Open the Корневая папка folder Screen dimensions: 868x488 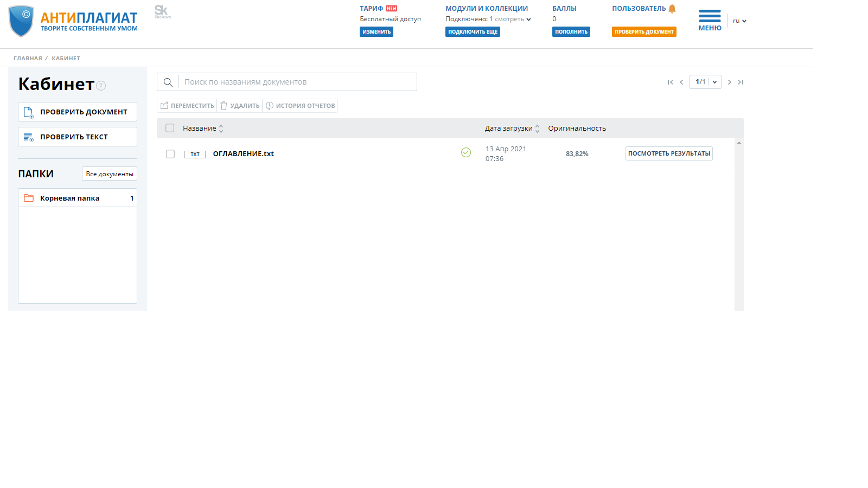click(69, 198)
